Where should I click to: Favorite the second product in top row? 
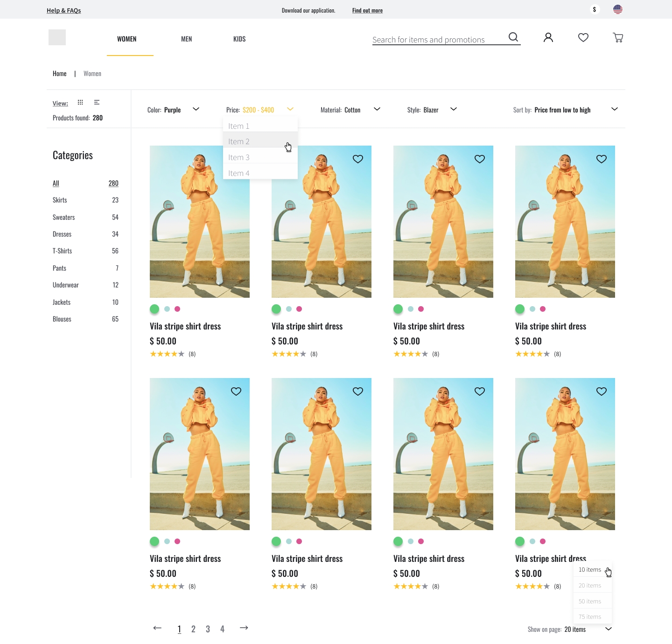(x=358, y=159)
